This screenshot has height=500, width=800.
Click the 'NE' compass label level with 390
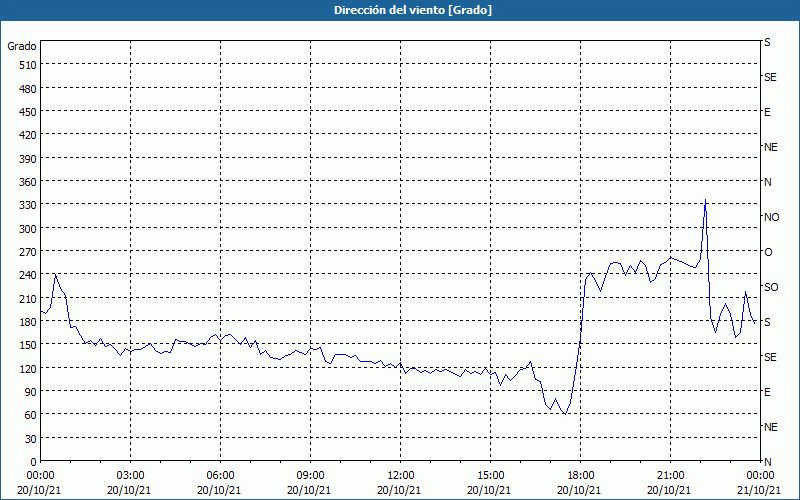click(770, 147)
